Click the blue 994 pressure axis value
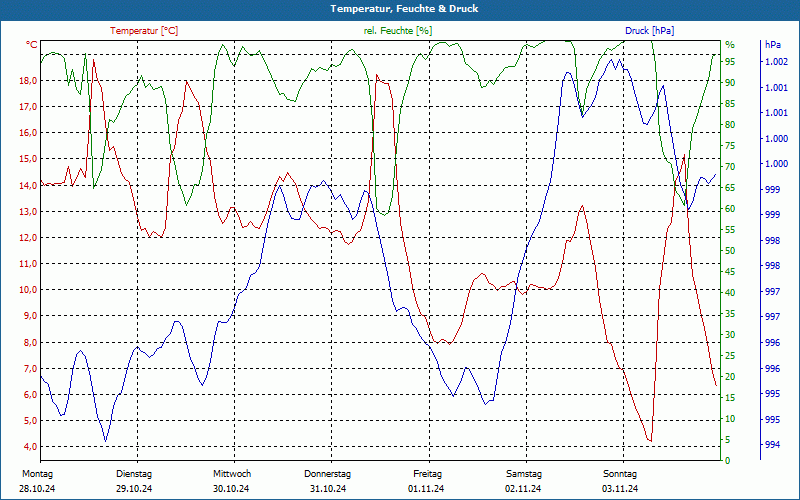This screenshot has height=500, width=800. coord(772,445)
